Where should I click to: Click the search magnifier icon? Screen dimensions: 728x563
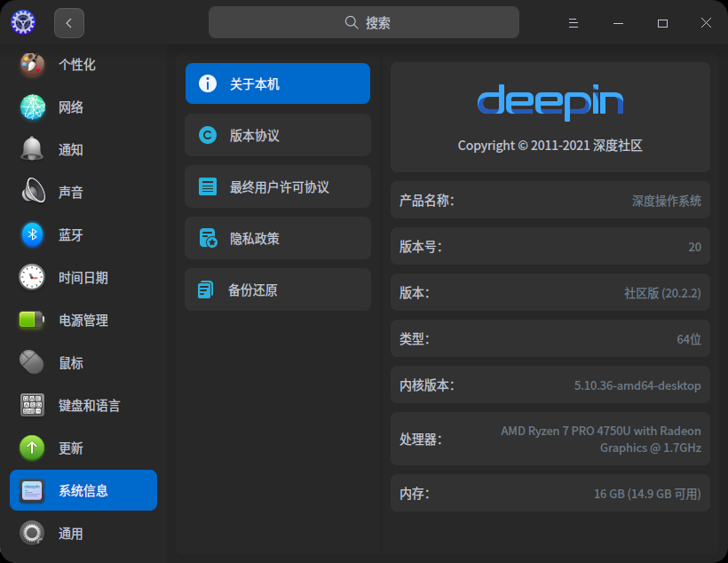tap(352, 22)
